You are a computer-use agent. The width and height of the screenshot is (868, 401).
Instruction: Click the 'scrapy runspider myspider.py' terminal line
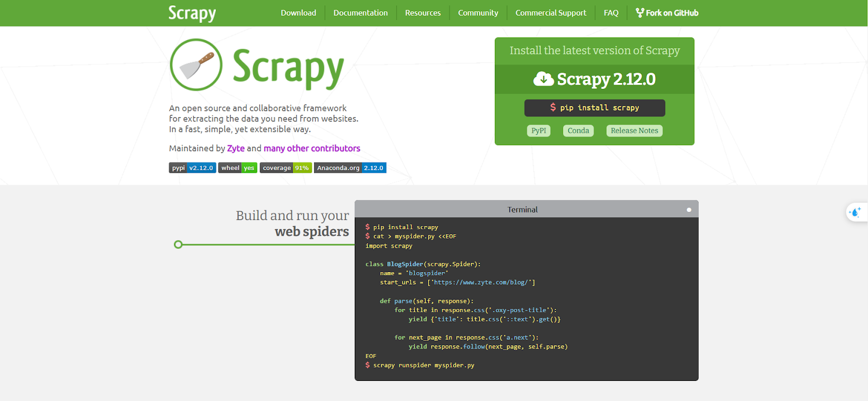(x=420, y=365)
